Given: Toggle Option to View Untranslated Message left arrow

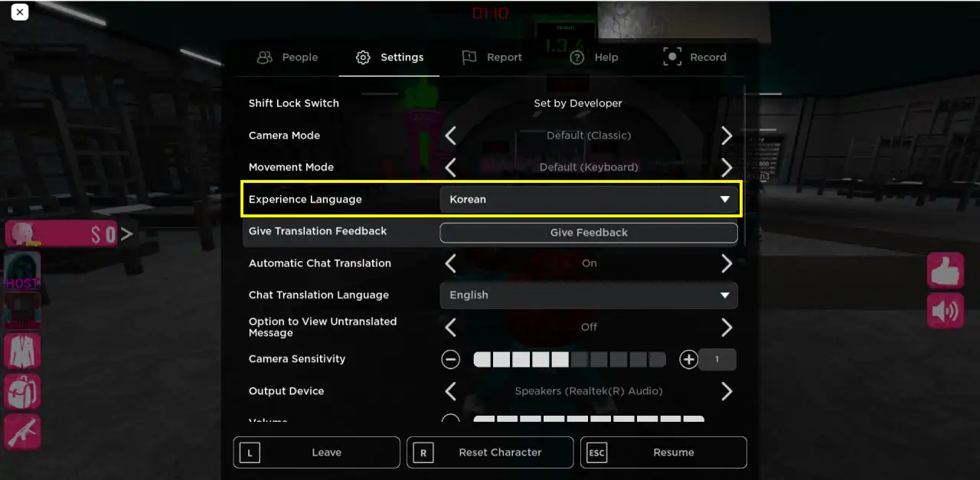Looking at the screenshot, I should tap(450, 328).
